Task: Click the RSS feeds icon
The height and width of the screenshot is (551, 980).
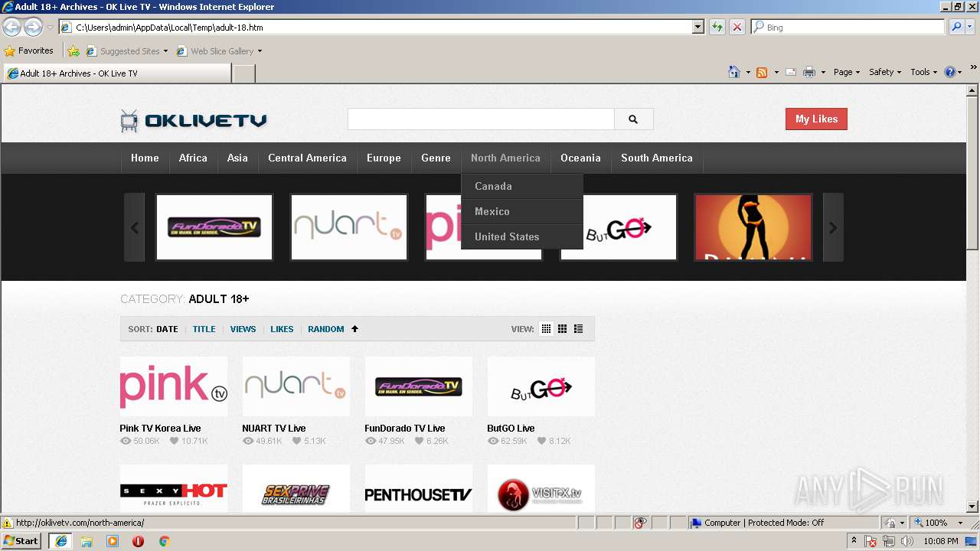Action: point(762,72)
